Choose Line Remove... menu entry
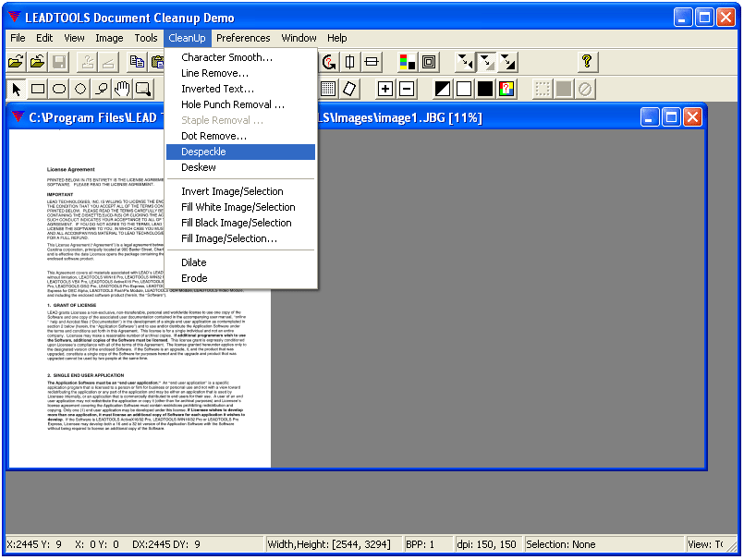This screenshot has width=744, height=560. coord(240,73)
